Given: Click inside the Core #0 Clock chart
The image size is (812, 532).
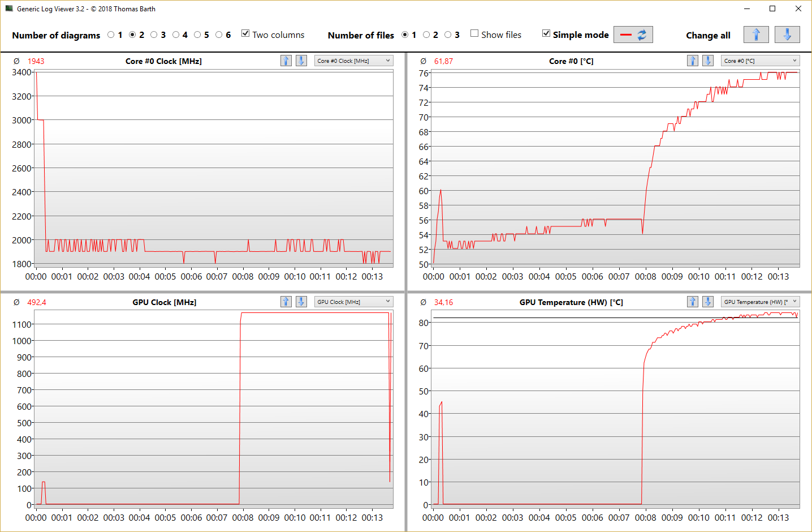Looking at the screenshot, I should click(x=214, y=168).
